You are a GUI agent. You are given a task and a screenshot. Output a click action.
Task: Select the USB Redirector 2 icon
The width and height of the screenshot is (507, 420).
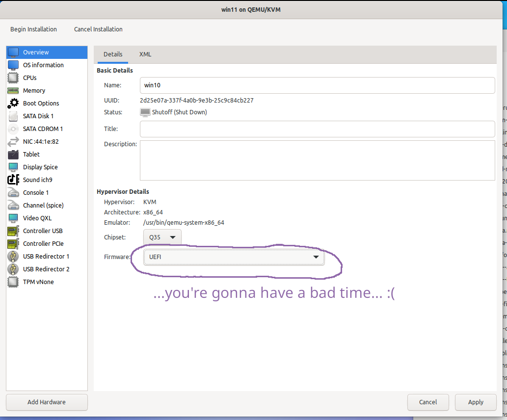pyautogui.click(x=13, y=269)
